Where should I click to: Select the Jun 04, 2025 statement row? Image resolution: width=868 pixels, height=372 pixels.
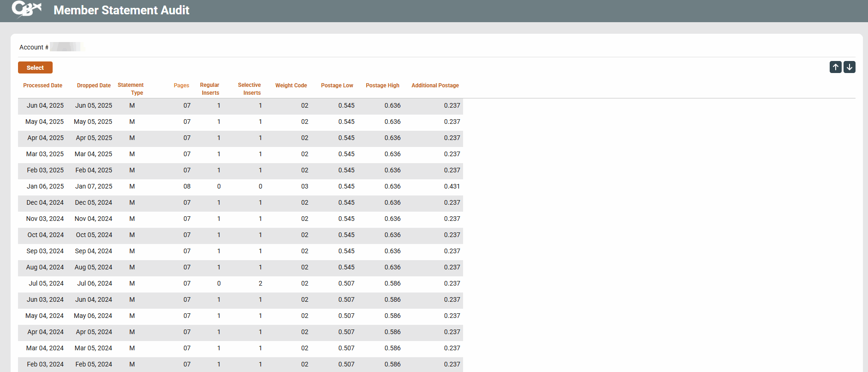(x=45, y=106)
